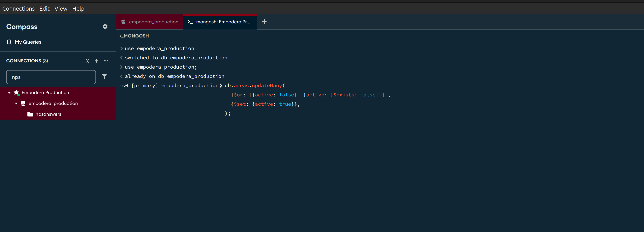Screen dimensions: 644x232
Task: Open Compass settings gear icon
Action: pos(105,26)
